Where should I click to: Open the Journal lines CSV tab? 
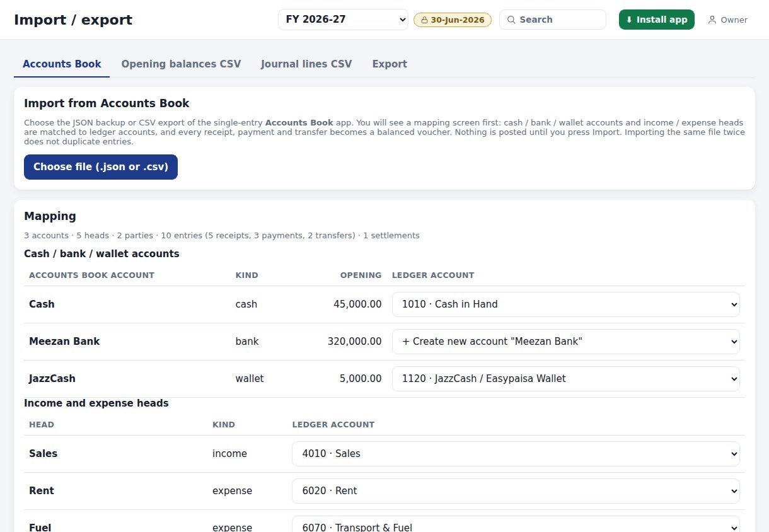[x=306, y=64]
